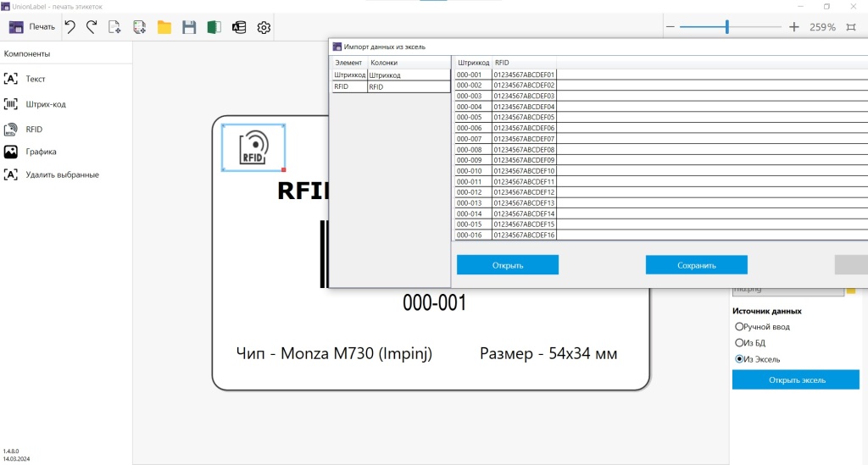The width and height of the screenshot is (868, 465).
Task: Open a file via yellow folder icon
Action: [164, 26]
